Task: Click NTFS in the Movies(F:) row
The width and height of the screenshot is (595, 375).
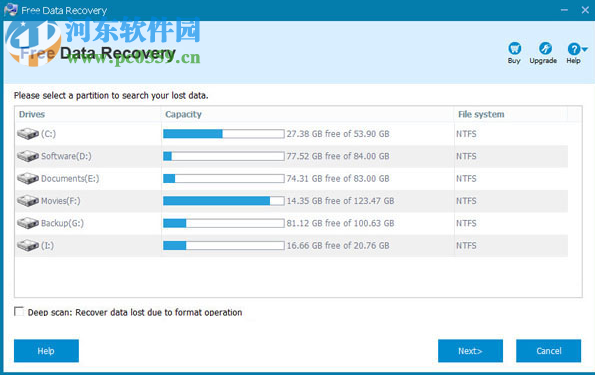Action: [x=466, y=201]
